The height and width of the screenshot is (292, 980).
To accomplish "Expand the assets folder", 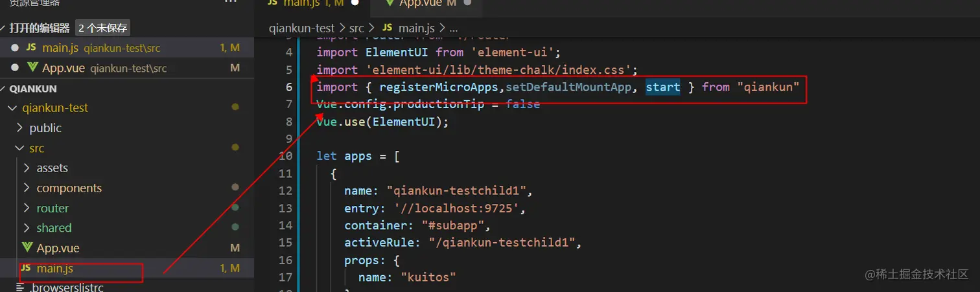I will 27,168.
